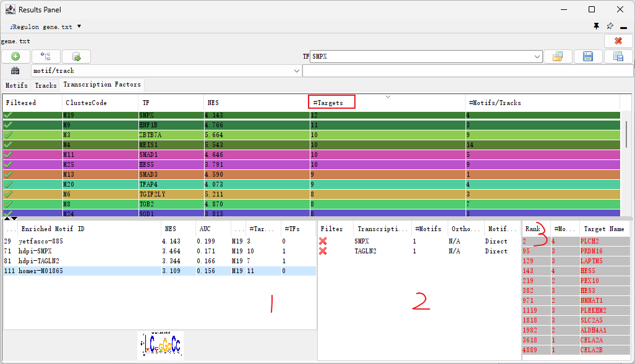Click the network tree view icon
The width and height of the screenshot is (635, 364).
46,56
